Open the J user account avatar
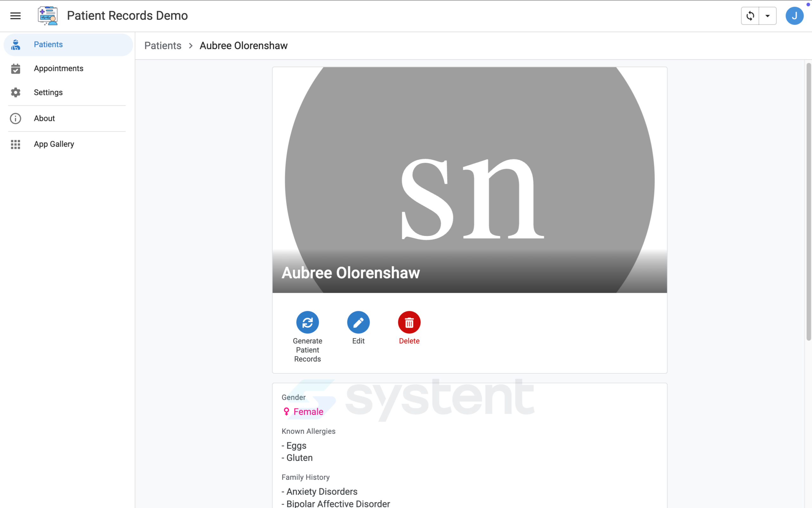The width and height of the screenshot is (812, 508). (x=794, y=16)
